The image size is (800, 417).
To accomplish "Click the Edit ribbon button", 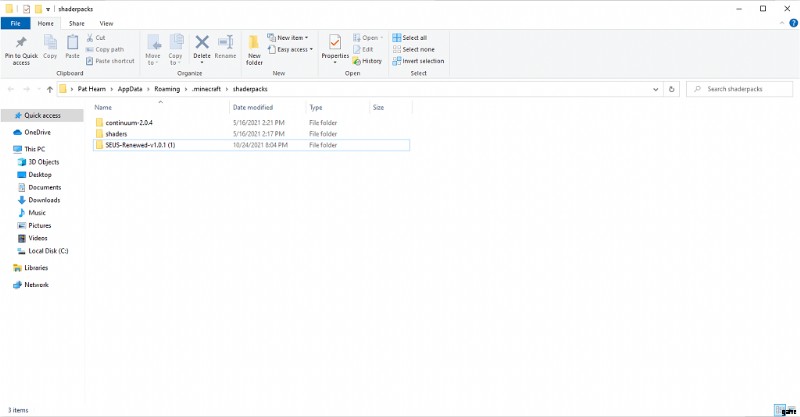I will pyautogui.click(x=363, y=50).
